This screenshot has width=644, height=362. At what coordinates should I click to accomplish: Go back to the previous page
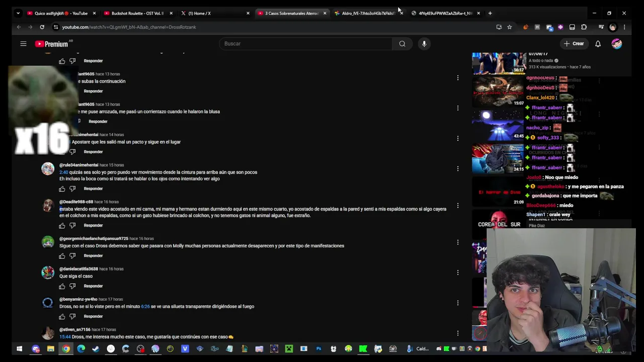coord(19,27)
